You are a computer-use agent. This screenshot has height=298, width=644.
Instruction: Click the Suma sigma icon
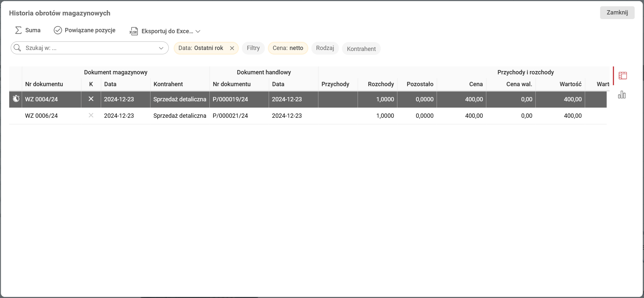click(x=18, y=30)
